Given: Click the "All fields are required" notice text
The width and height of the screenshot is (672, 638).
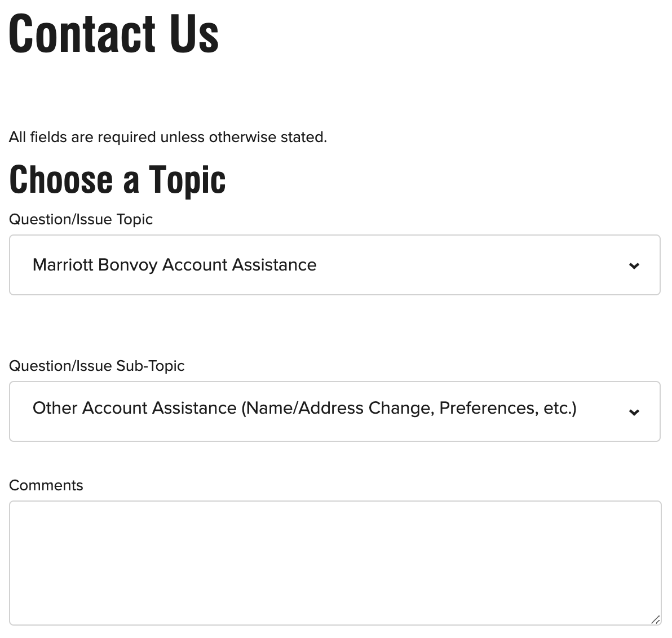Looking at the screenshot, I should pos(168,137).
